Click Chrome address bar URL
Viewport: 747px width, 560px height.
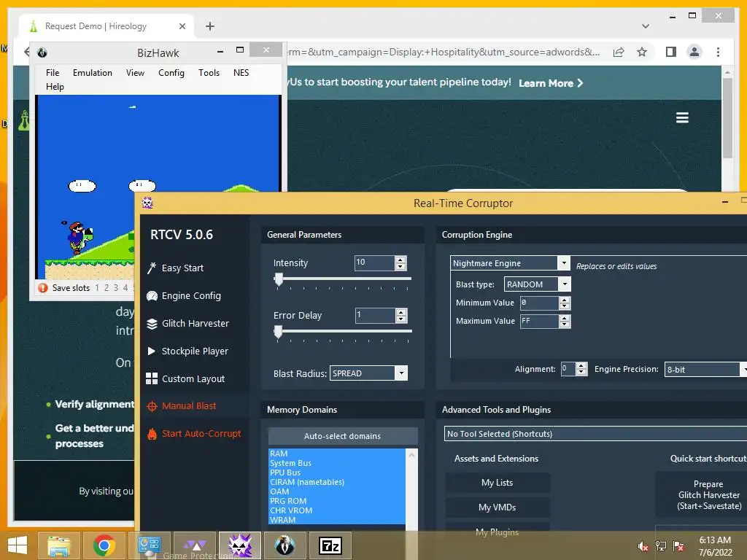444,52
